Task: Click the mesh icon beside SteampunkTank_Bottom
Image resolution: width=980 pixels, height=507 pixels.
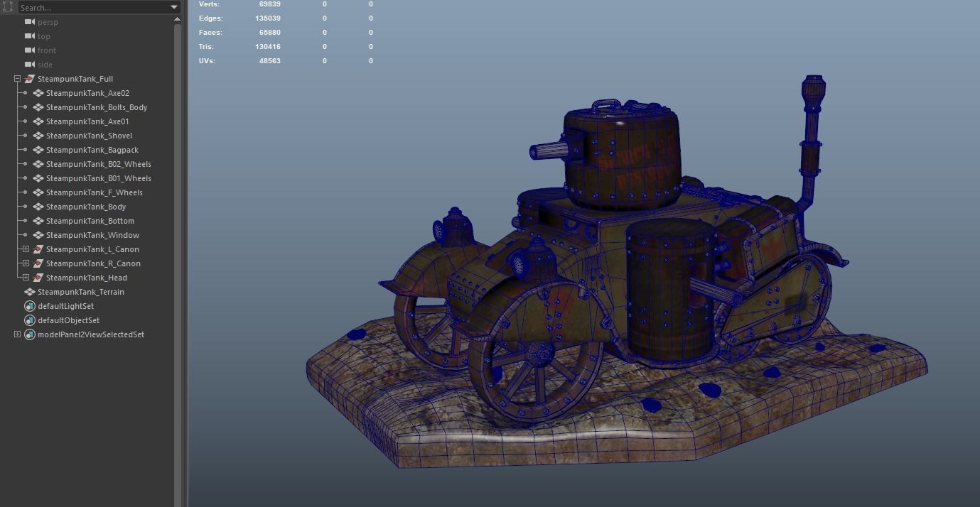Action: click(x=38, y=221)
